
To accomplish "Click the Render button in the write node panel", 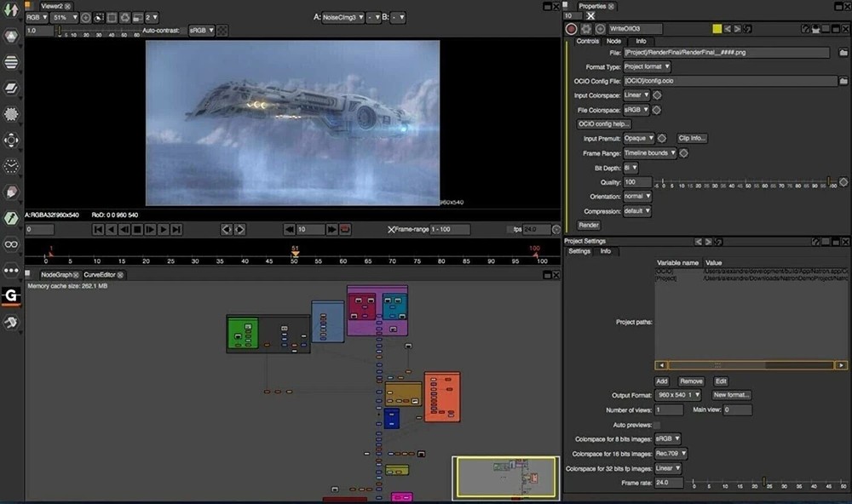I will (588, 225).
